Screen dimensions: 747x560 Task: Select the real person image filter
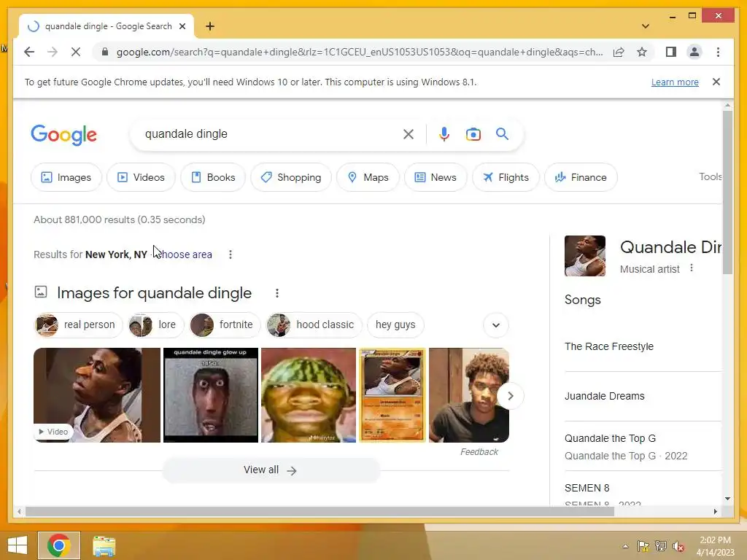pyautogui.click(x=79, y=324)
